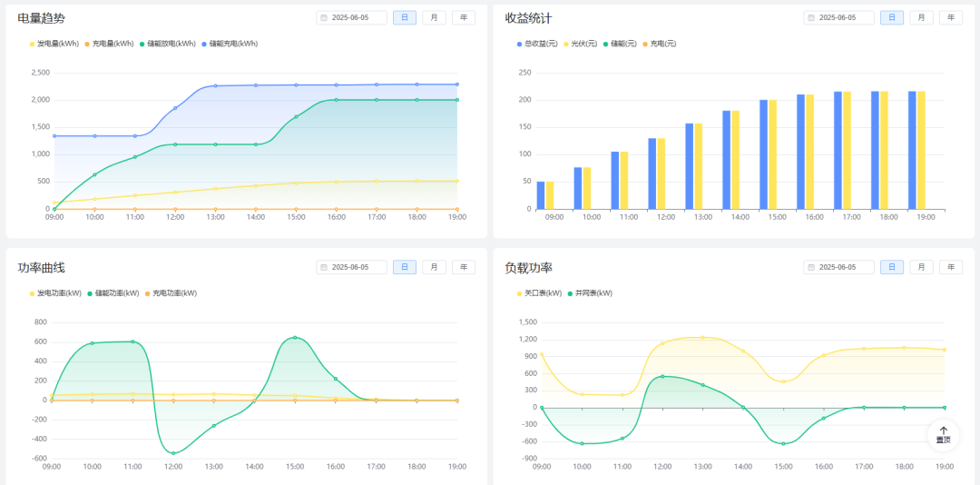Click the yellow 关口表(kW) legend marker
The width and height of the screenshot is (980, 485).
click(519, 293)
